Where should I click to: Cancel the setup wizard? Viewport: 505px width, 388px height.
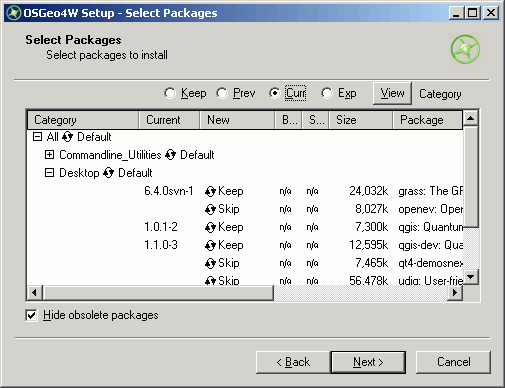pos(453,362)
